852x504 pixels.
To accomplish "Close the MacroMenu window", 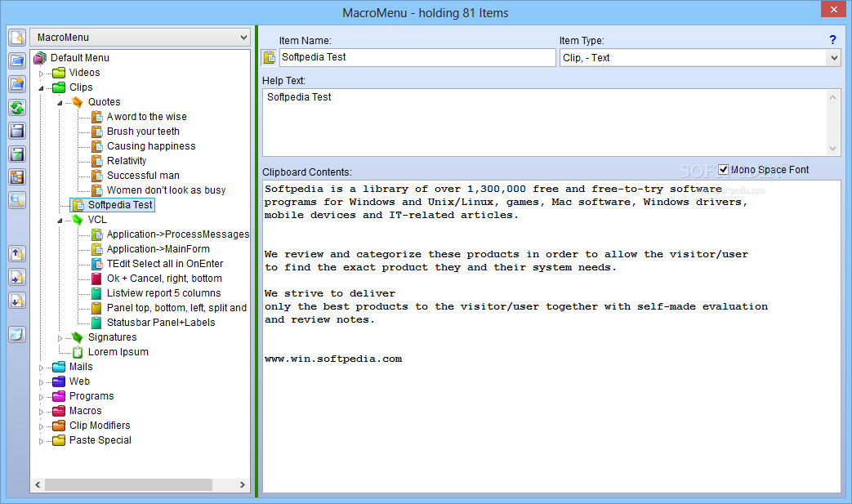I will click(834, 9).
